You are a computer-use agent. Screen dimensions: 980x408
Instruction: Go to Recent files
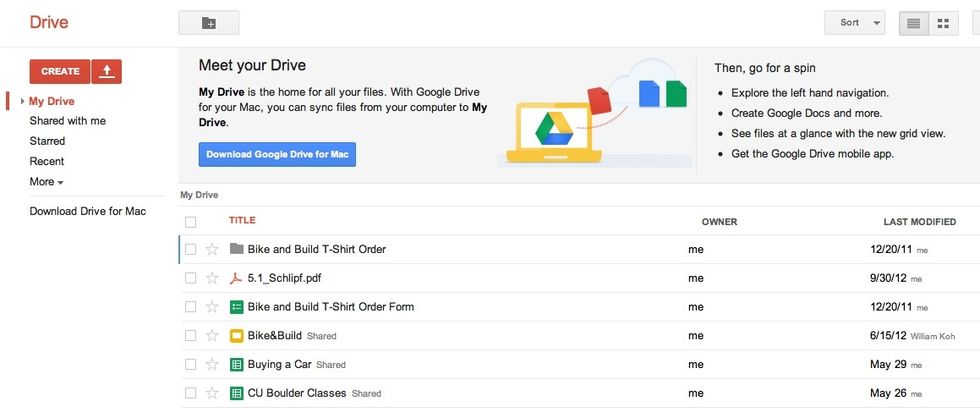(47, 161)
